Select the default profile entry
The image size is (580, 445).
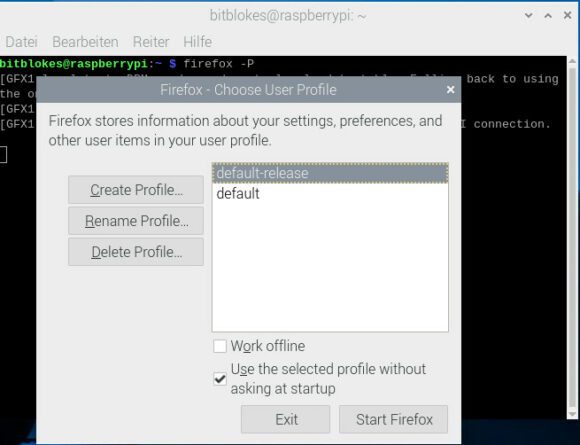(330, 193)
